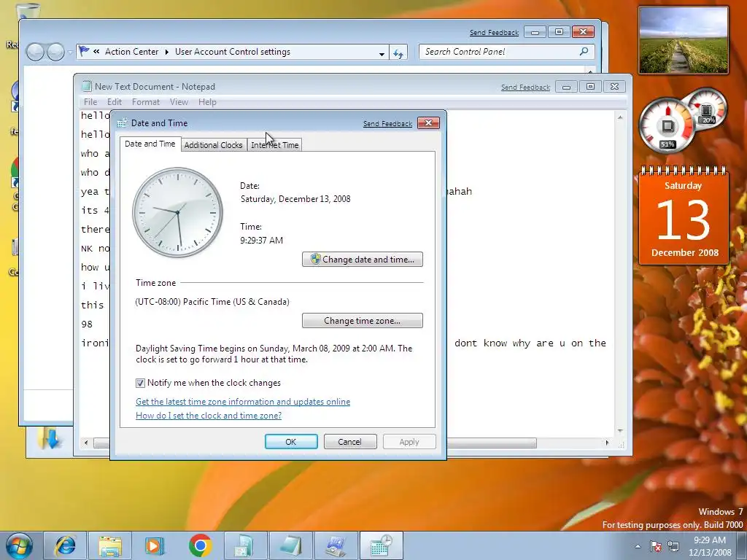
Task: Open the Start menu orb
Action: pyautogui.click(x=19, y=545)
